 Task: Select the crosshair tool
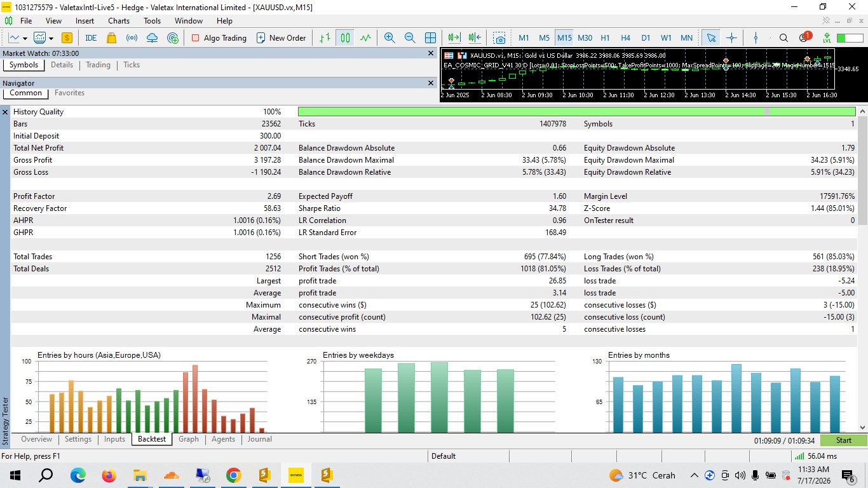point(731,37)
